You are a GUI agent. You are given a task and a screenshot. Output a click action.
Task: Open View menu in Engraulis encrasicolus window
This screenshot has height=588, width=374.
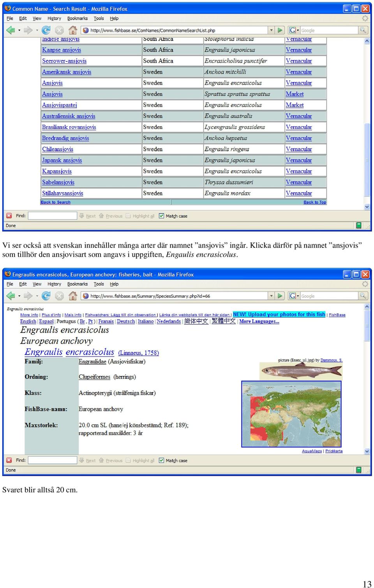click(37, 284)
